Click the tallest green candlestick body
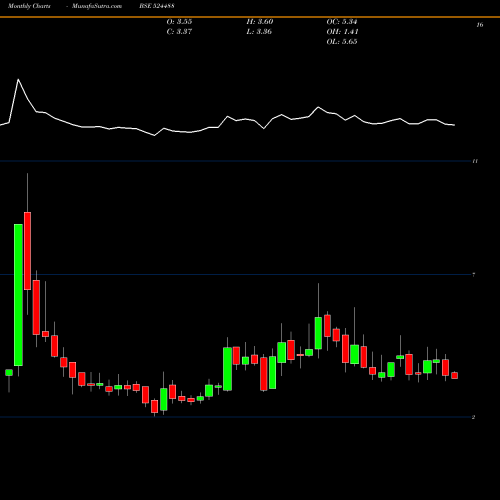The width and height of the screenshot is (500, 500). [x=18, y=295]
